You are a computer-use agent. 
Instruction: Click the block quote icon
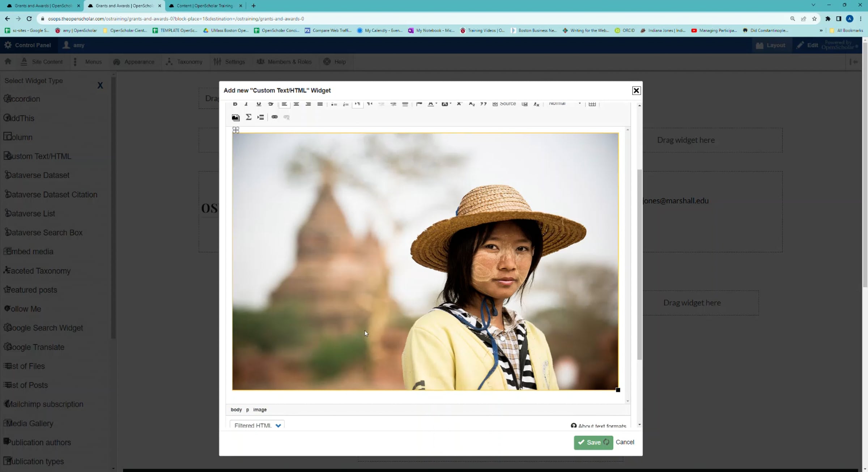point(483,104)
